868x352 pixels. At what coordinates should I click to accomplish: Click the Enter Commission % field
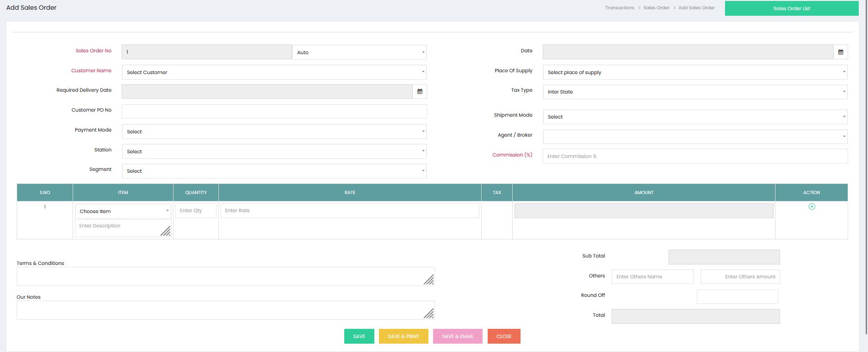[695, 156]
